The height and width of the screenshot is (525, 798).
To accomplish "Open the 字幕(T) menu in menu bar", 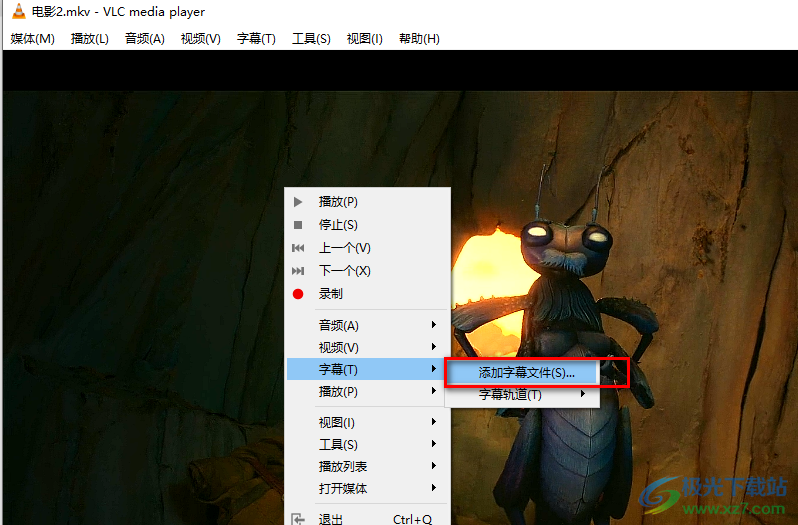I will pos(256,39).
